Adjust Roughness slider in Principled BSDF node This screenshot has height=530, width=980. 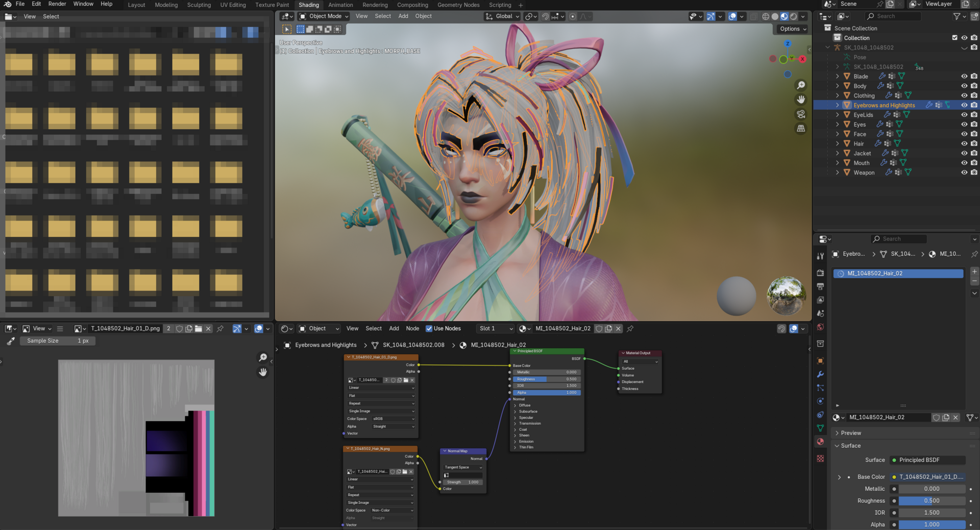(547, 379)
